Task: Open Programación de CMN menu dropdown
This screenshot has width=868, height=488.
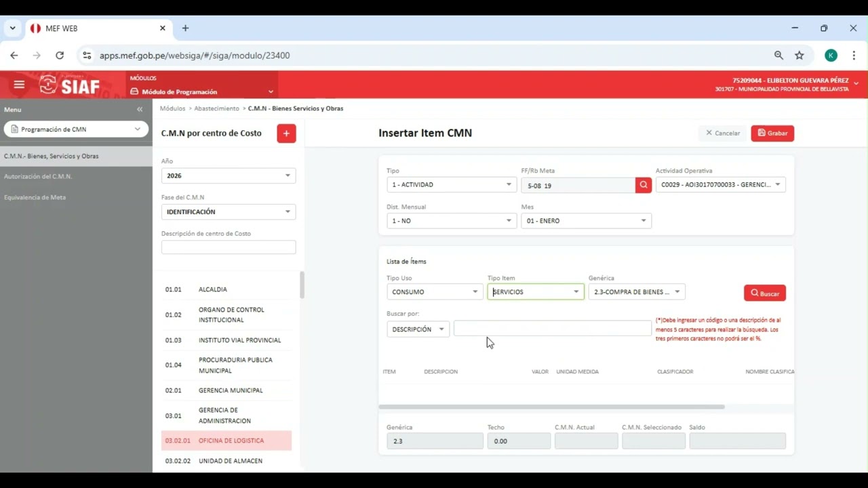Action: pos(76,129)
